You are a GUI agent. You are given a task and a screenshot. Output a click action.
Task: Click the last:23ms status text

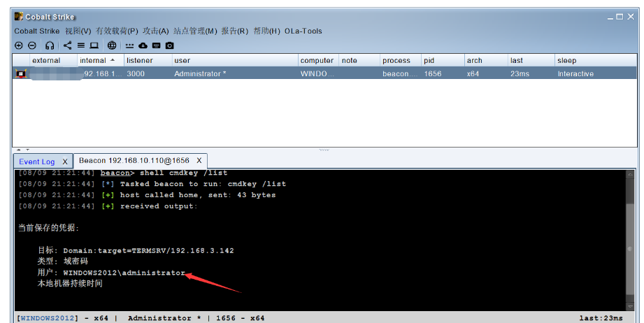coord(601,318)
